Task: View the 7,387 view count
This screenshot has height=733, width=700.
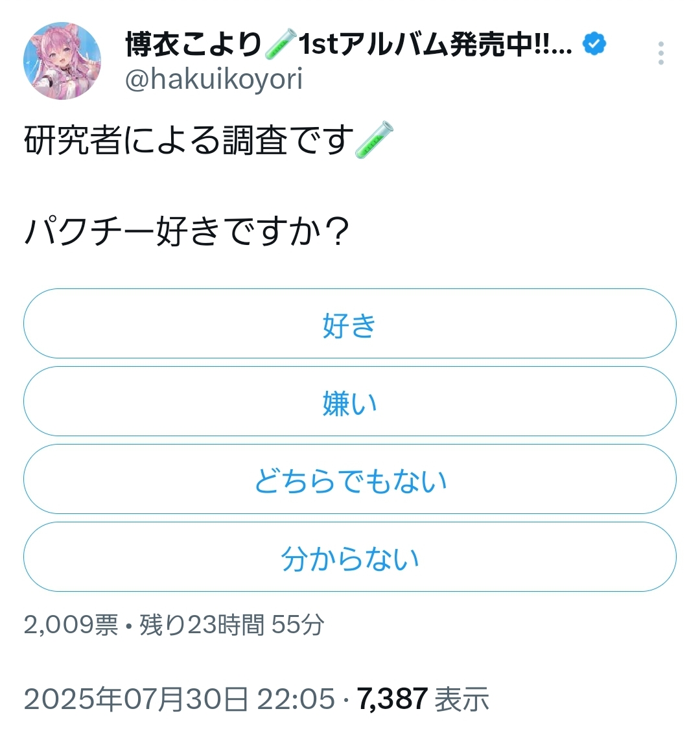Action: coord(392,699)
